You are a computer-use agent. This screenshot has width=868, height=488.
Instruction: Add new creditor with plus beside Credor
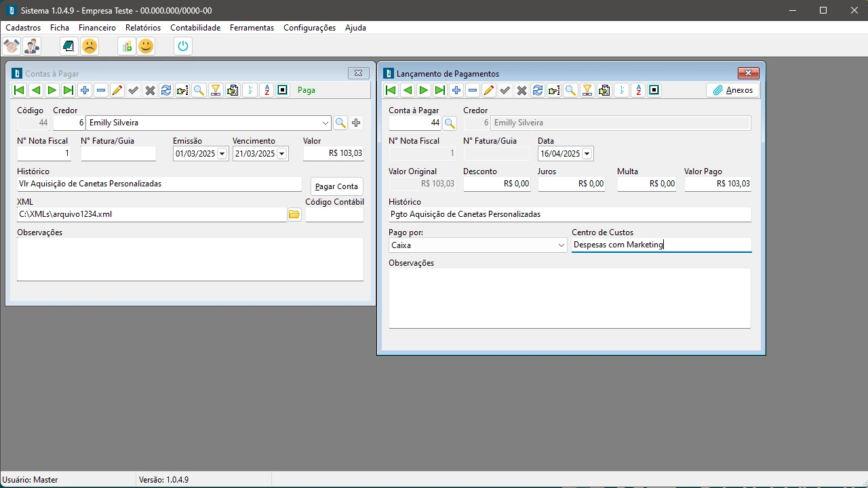tap(356, 123)
